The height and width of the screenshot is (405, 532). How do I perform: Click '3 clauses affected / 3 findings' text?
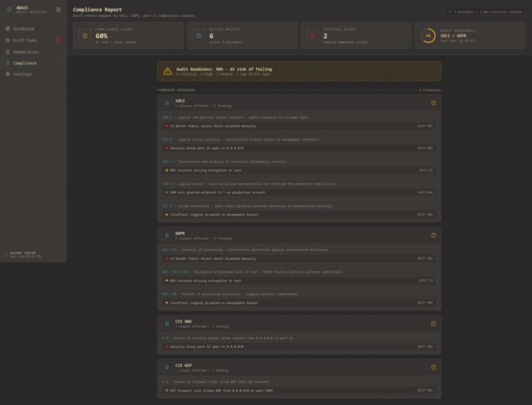pyautogui.click(x=204, y=238)
